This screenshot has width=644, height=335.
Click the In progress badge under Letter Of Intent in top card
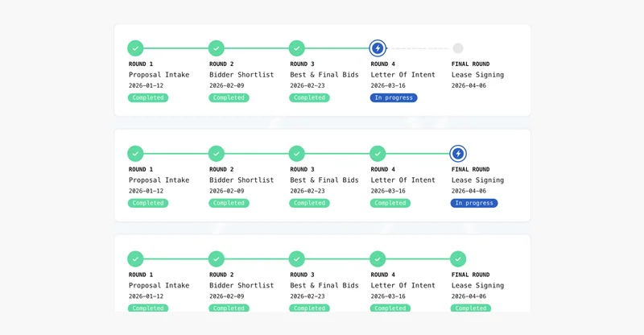pyautogui.click(x=394, y=97)
